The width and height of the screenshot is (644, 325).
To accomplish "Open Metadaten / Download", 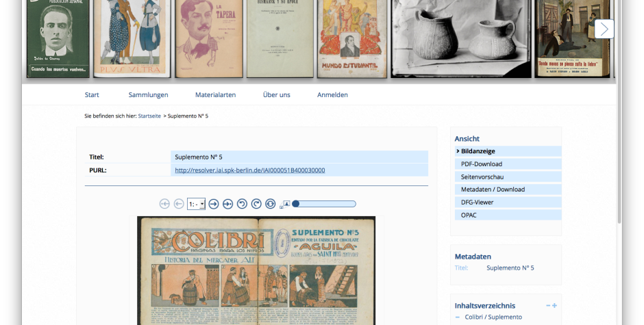I will point(508,189).
